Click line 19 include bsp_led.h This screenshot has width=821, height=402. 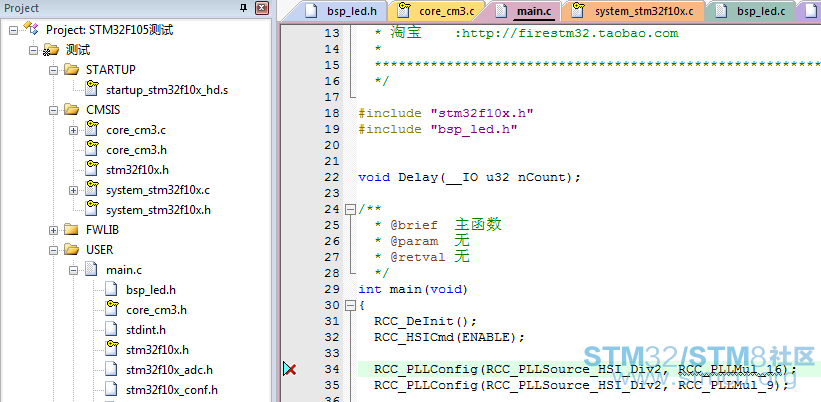tap(438, 129)
